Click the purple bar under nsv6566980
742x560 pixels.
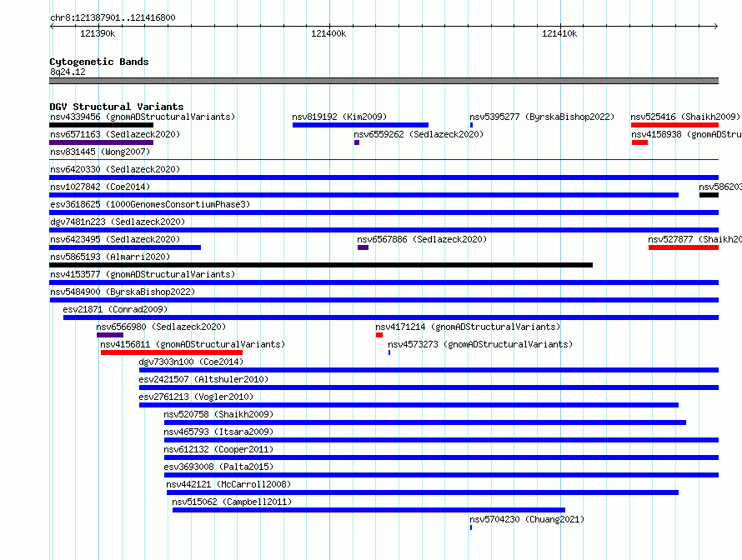[x=110, y=335]
